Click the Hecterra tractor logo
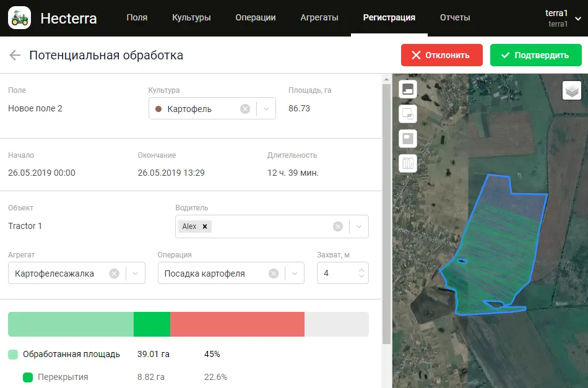588x388 pixels. click(20, 17)
